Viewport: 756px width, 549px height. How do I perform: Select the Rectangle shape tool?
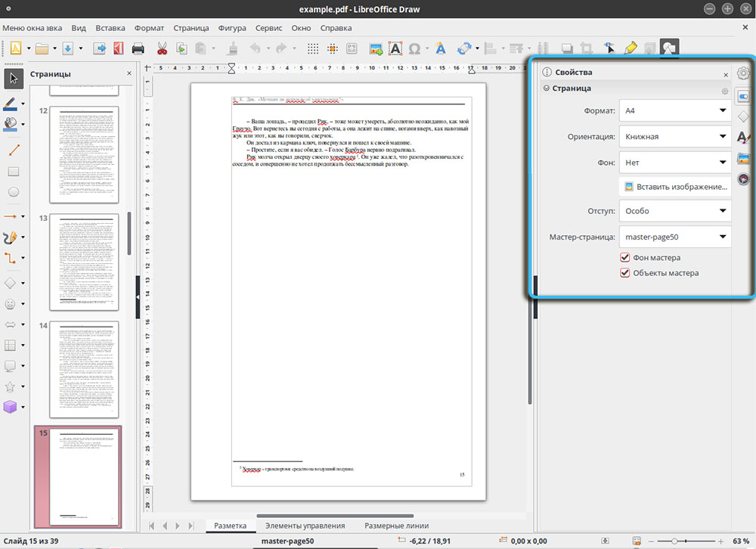click(13, 171)
